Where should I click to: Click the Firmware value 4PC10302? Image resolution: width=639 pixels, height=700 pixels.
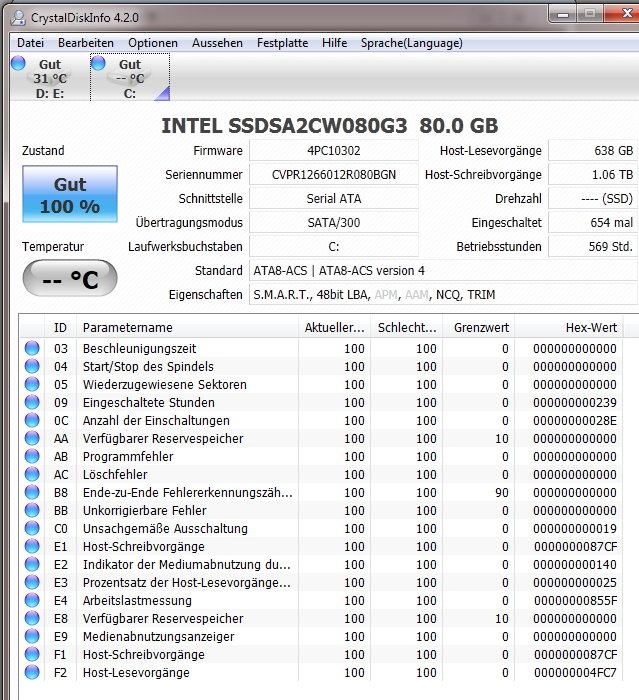tap(334, 150)
